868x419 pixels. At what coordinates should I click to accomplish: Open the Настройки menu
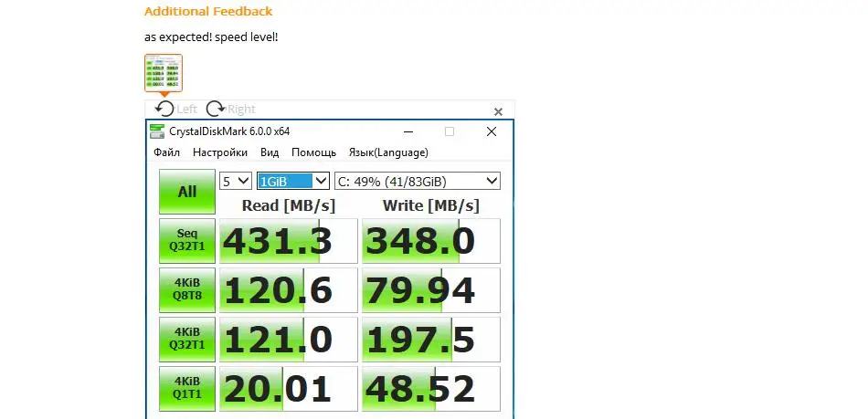pyautogui.click(x=220, y=152)
